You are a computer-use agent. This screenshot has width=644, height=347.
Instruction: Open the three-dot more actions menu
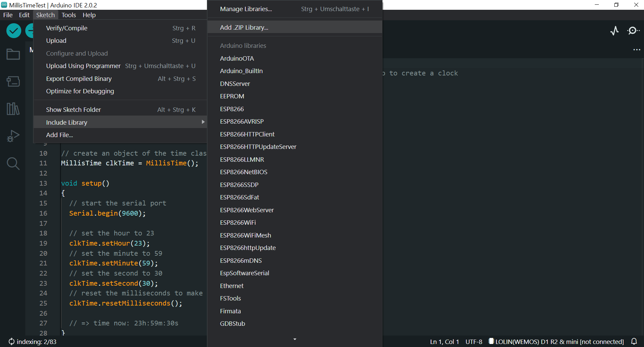[x=636, y=50]
